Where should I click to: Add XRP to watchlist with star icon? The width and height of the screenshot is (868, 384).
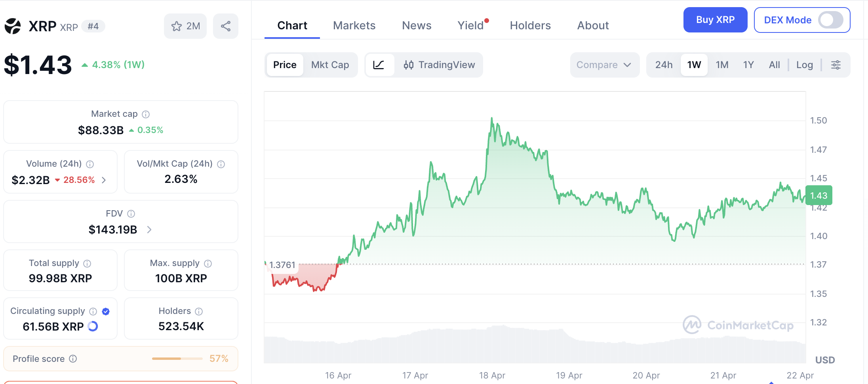tap(185, 26)
